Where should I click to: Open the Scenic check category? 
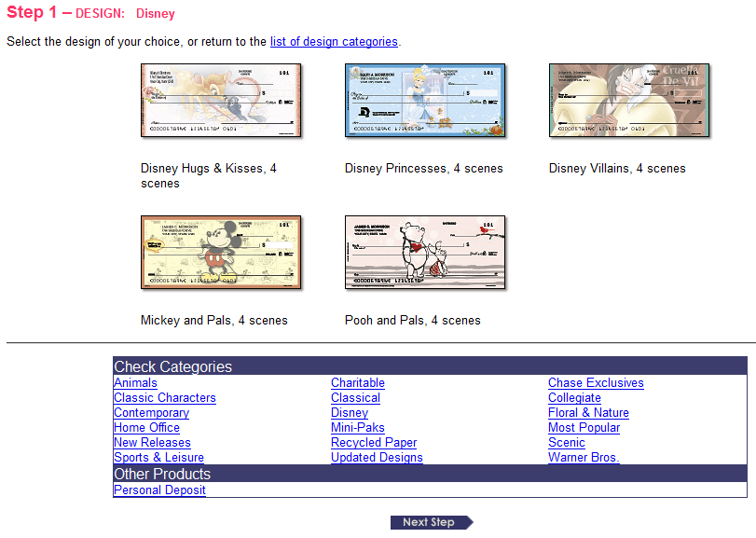[x=567, y=443]
